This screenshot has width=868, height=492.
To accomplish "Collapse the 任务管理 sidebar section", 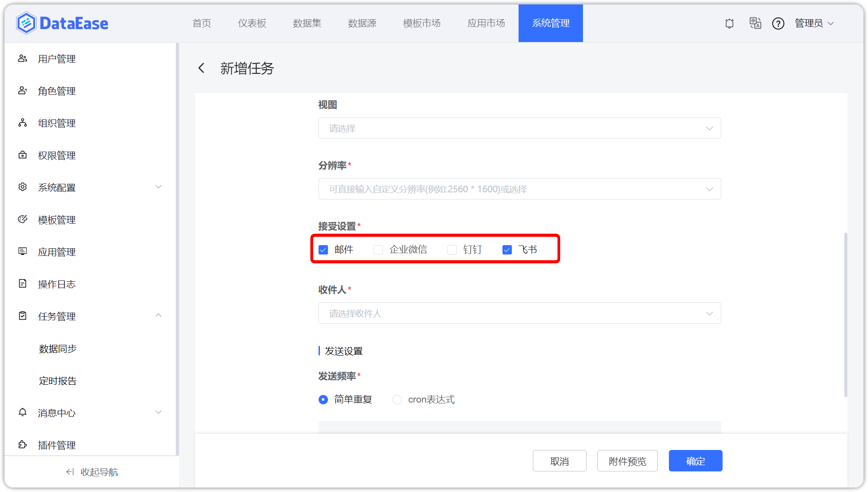I will [x=158, y=315].
